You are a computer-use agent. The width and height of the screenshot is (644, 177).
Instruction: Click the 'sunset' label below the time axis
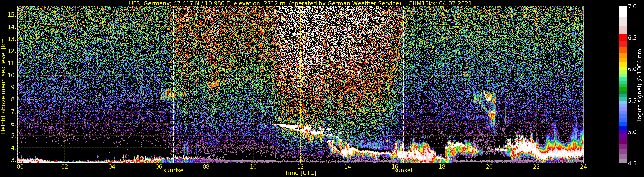click(x=403, y=171)
